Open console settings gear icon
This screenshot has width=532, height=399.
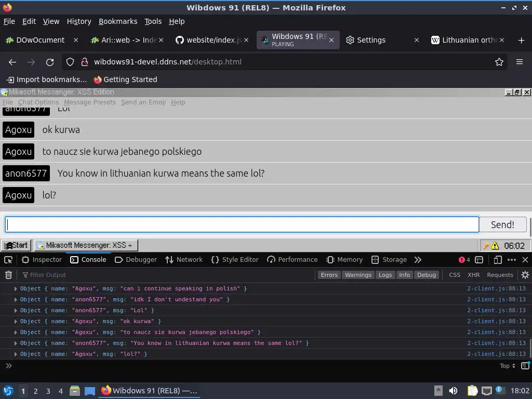pos(525,275)
